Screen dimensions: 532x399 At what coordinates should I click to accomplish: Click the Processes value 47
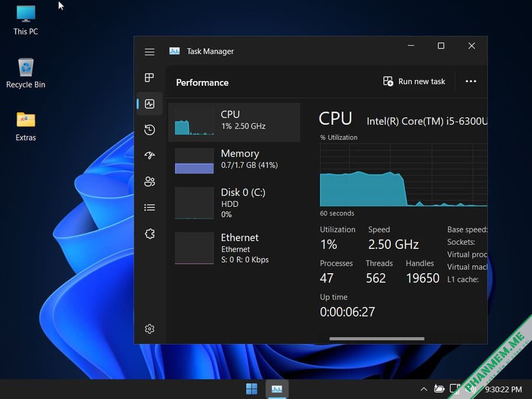tap(327, 278)
